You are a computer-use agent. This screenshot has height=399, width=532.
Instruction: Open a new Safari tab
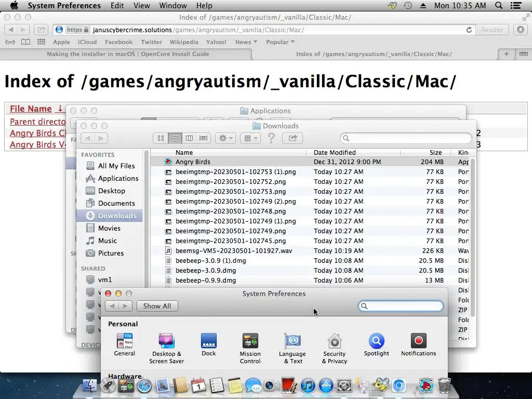[x=506, y=54]
